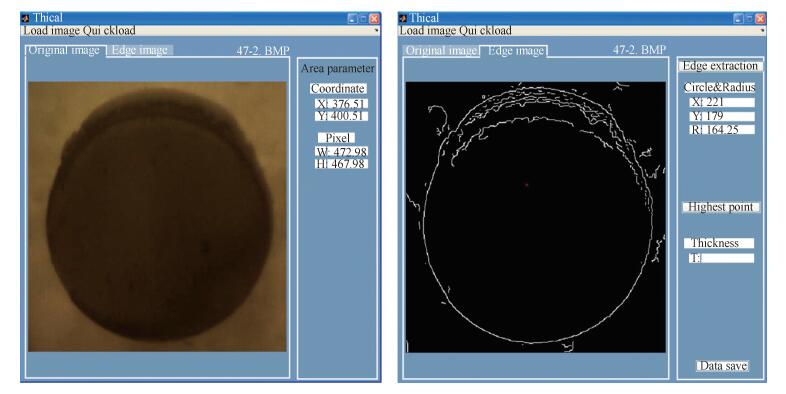The height and width of the screenshot is (394, 786).
Task: Click the Edge extraction button
Action: point(720,66)
